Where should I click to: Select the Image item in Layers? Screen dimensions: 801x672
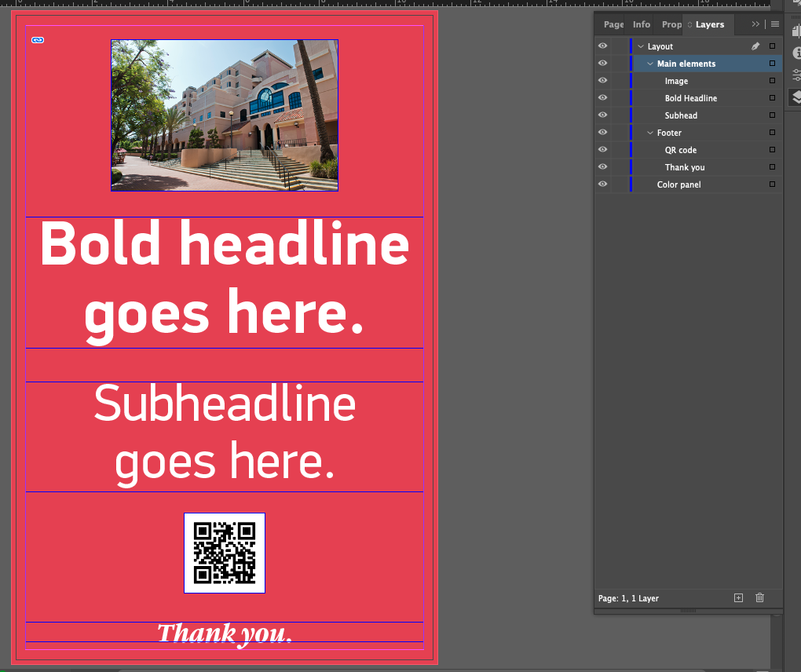(x=676, y=81)
